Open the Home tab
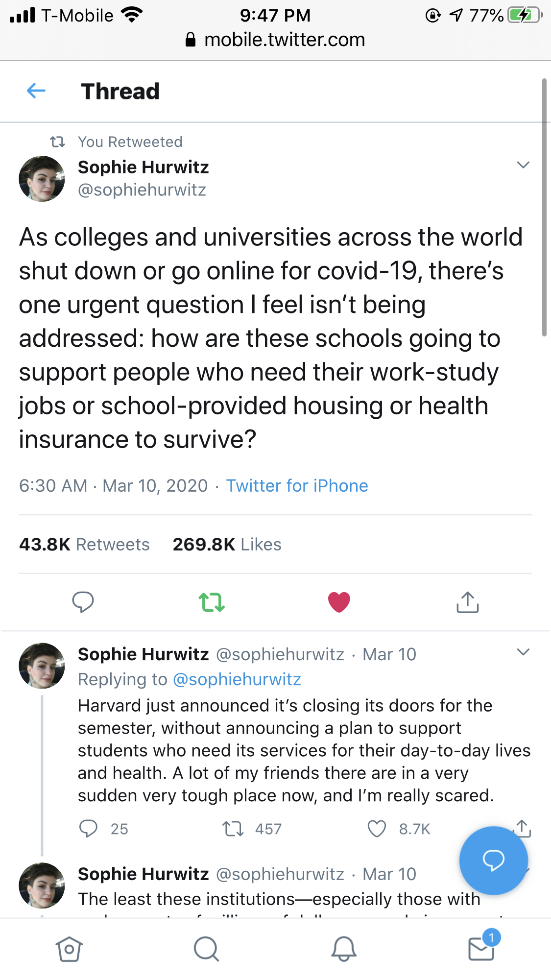 tap(69, 949)
